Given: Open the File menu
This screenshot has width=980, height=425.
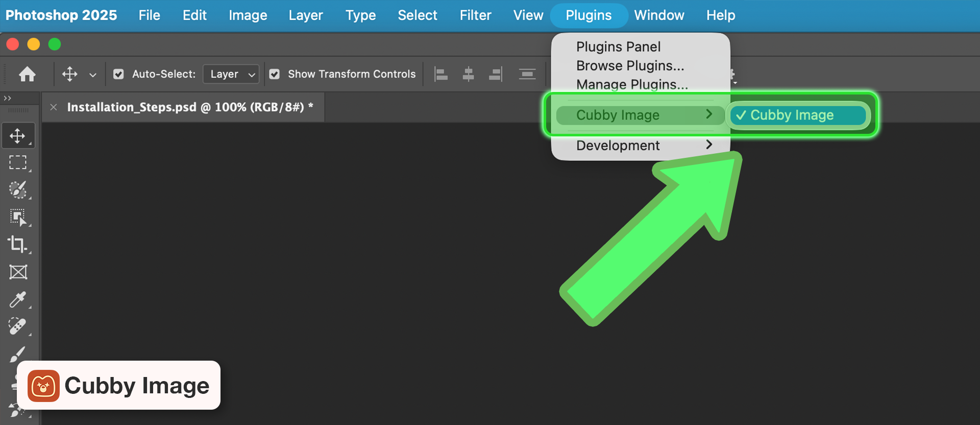Looking at the screenshot, I should (x=150, y=15).
